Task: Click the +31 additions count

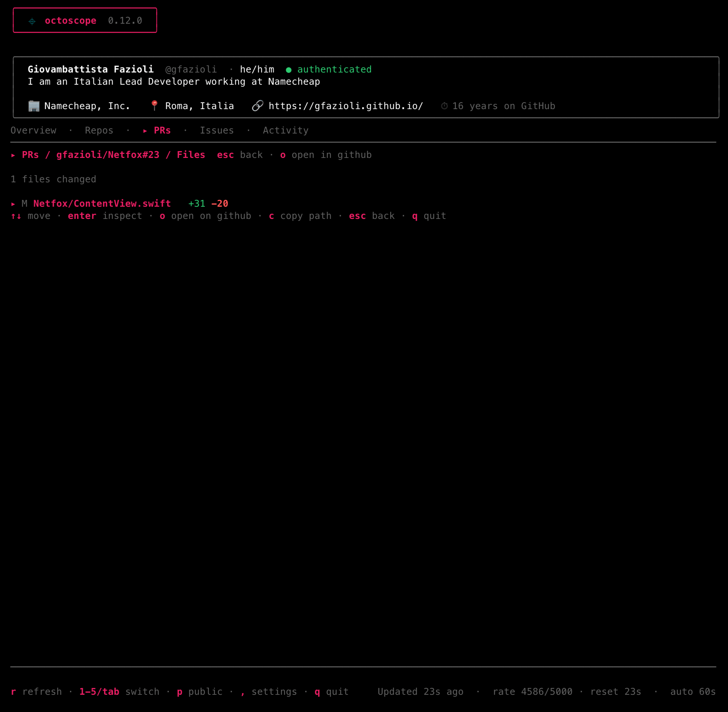Action: pos(197,204)
